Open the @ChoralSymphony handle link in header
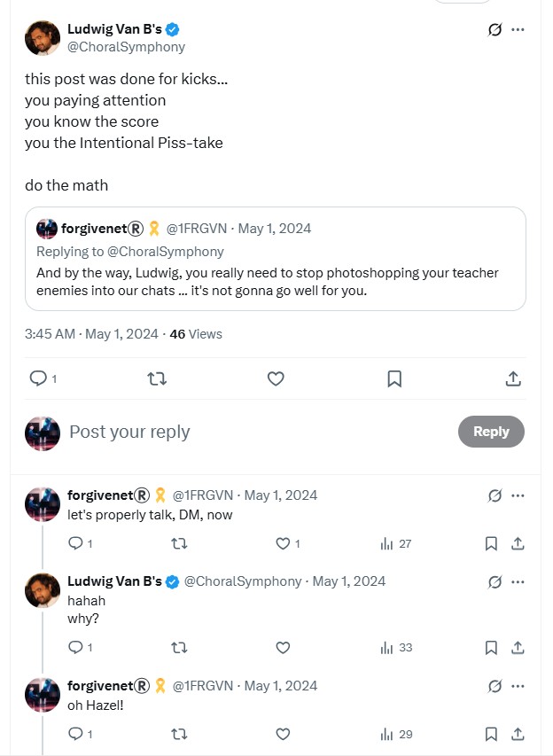 [x=127, y=47]
